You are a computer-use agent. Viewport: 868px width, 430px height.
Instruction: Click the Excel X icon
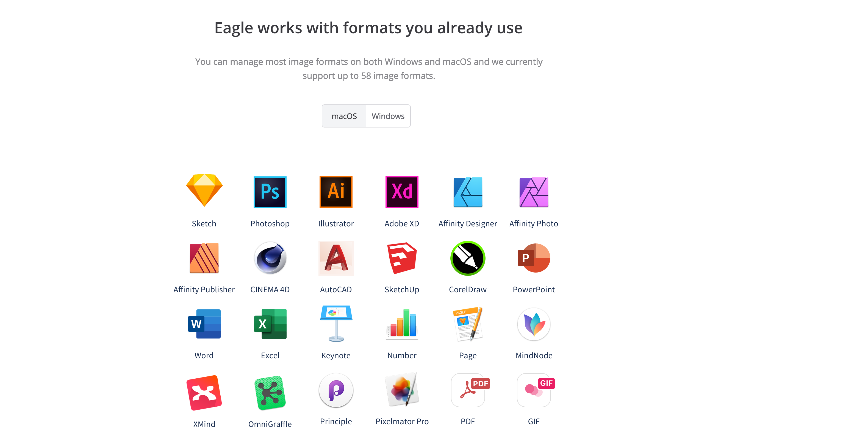[x=270, y=324]
